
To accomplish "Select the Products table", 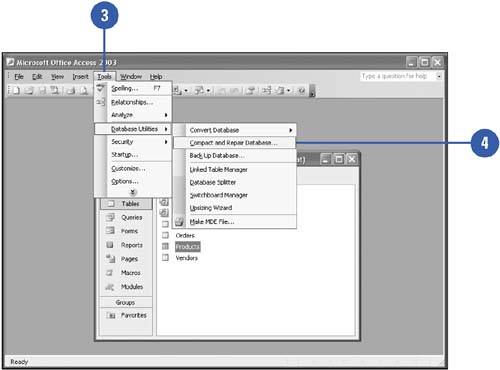I will pos(188,247).
